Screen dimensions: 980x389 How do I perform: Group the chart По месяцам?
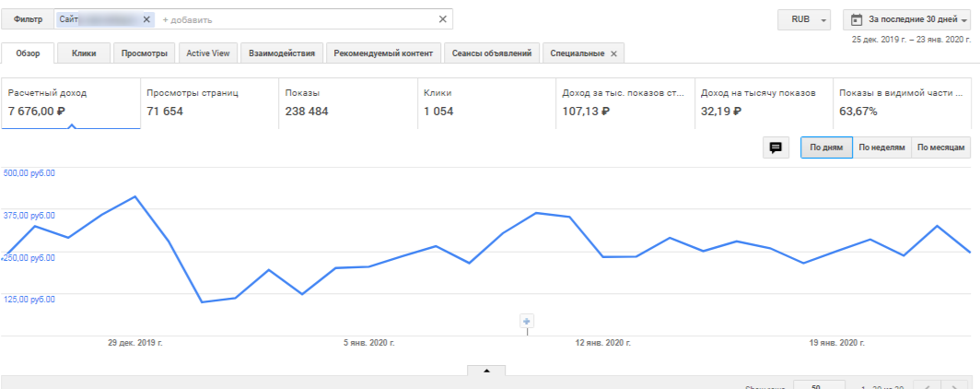point(940,148)
